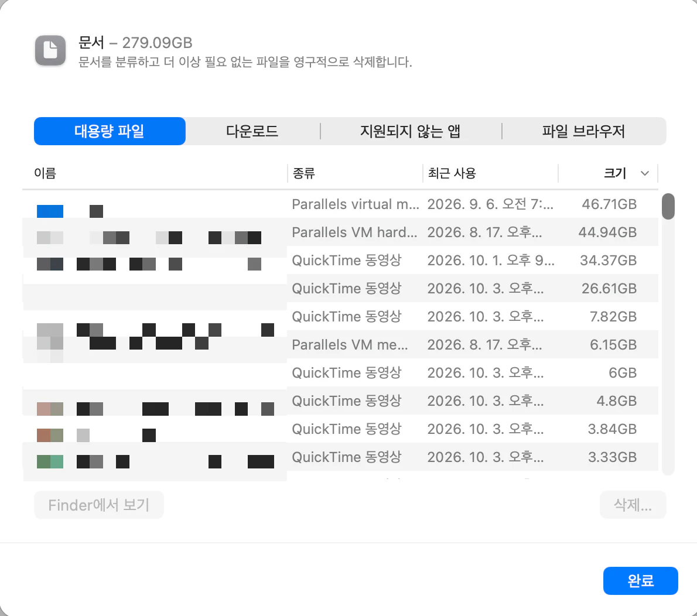697x616 pixels.
Task: Select the 대용량 파일 tab
Action: [x=110, y=131]
